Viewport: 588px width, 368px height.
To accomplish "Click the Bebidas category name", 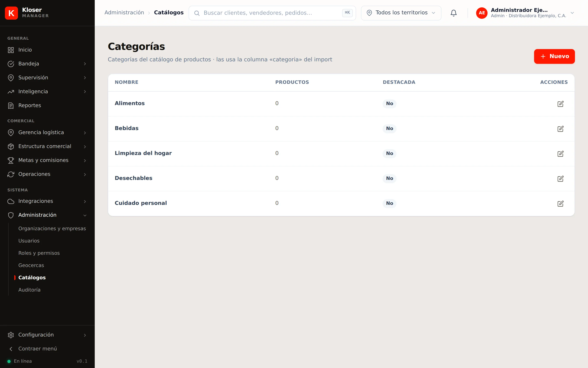I will coord(126,128).
